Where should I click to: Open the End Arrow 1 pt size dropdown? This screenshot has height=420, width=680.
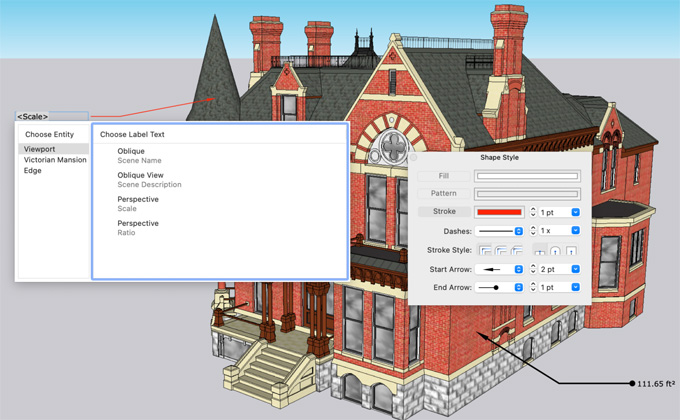pyautogui.click(x=575, y=287)
